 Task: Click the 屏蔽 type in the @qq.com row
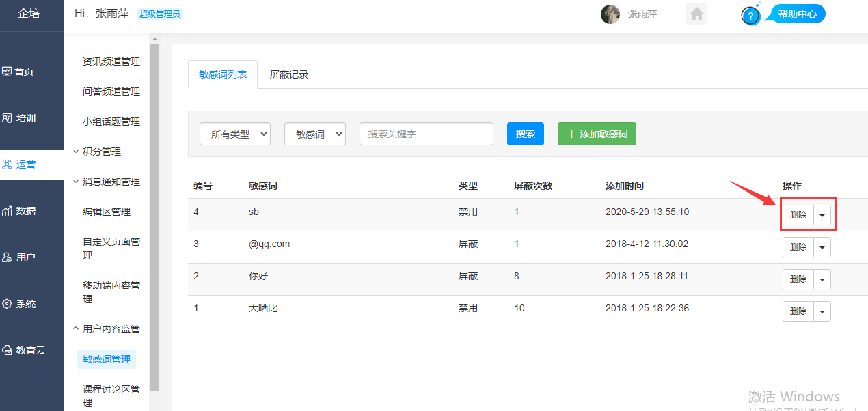[x=468, y=244]
